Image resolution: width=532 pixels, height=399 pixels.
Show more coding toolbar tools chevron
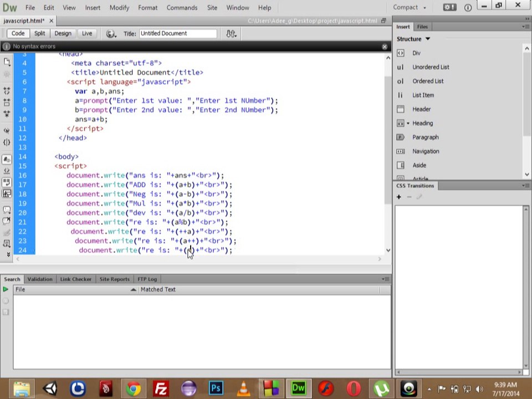(x=8, y=254)
